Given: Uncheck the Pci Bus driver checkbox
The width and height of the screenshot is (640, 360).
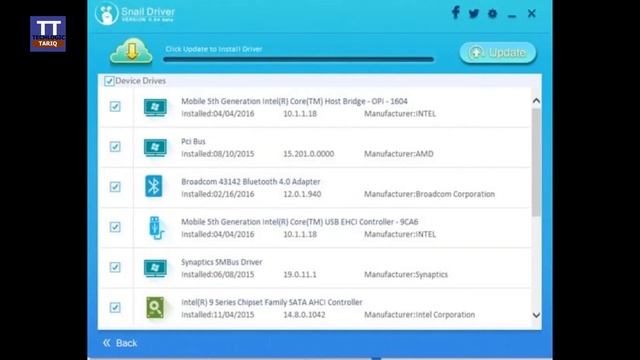Looking at the screenshot, I should [x=115, y=147].
